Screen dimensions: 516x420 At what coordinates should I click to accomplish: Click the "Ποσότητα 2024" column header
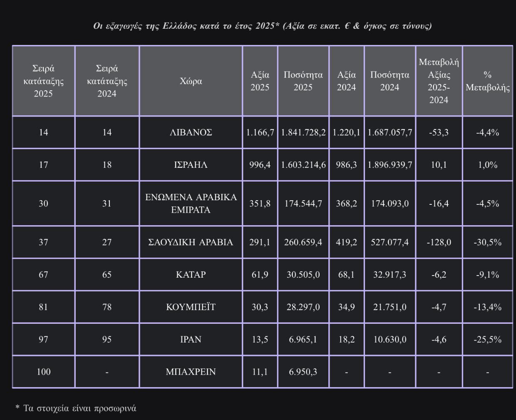(x=389, y=81)
